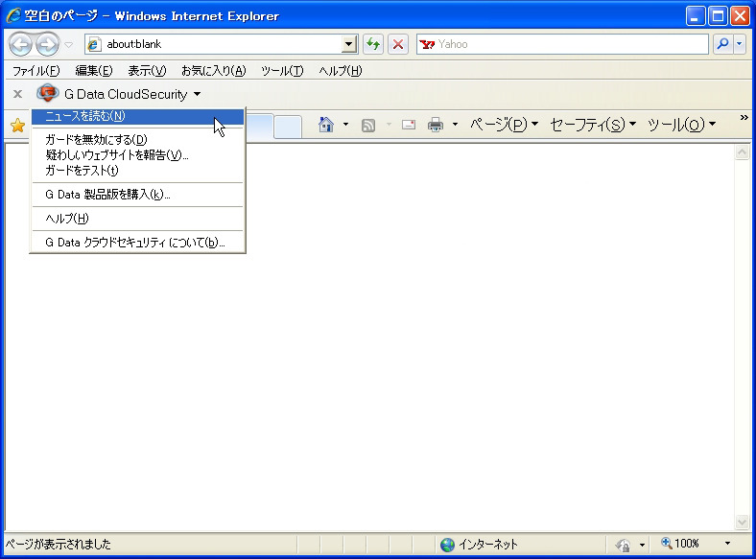The image size is (756, 559).
Task: Open recent pages dropdown beside Forward button
Action: click(69, 45)
